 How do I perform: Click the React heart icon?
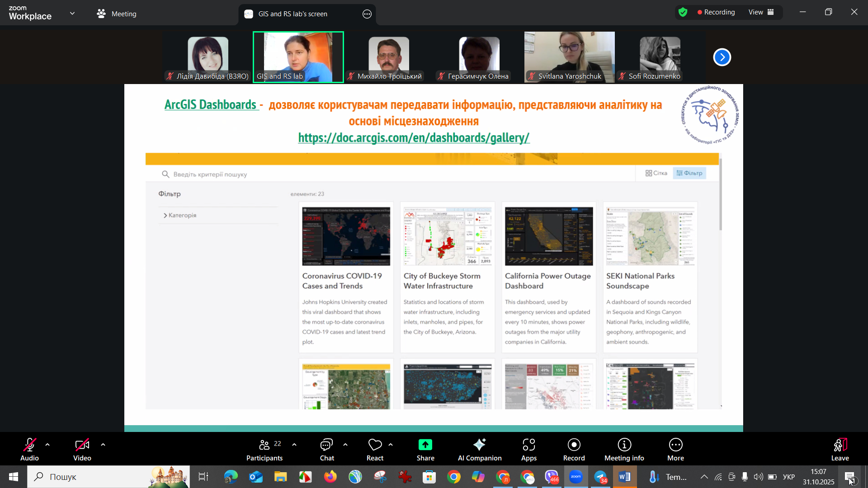coord(375,445)
